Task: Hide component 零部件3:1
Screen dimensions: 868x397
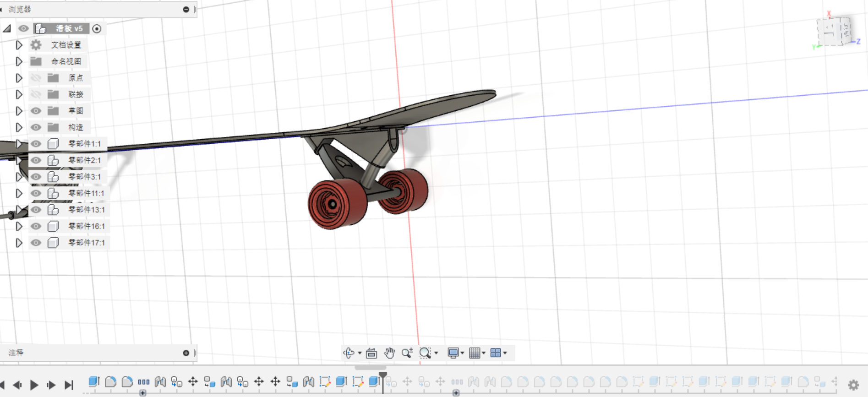Action: 36,177
